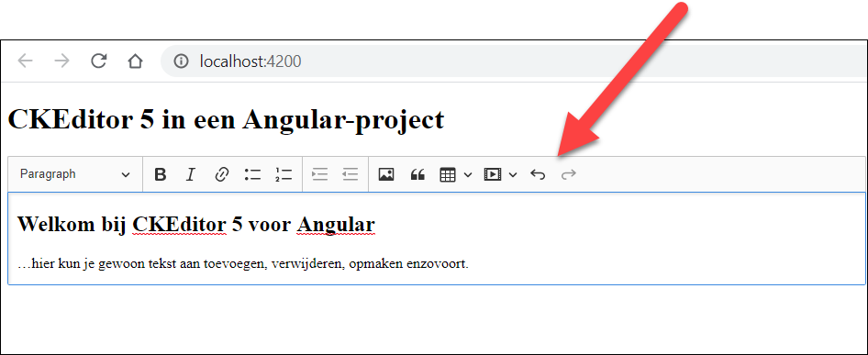Undo the last editor action

click(x=538, y=174)
